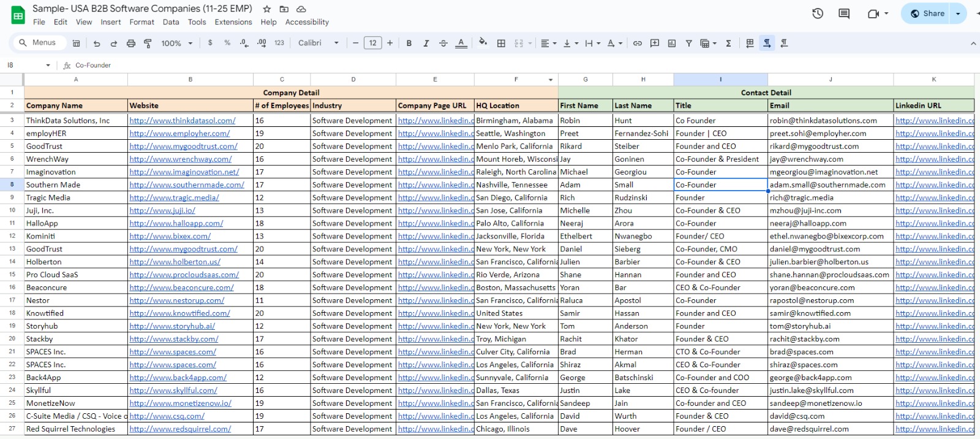The height and width of the screenshot is (439, 980).
Task: Open the Format menu
Action: pyautogui.click(x=142, y=22)
